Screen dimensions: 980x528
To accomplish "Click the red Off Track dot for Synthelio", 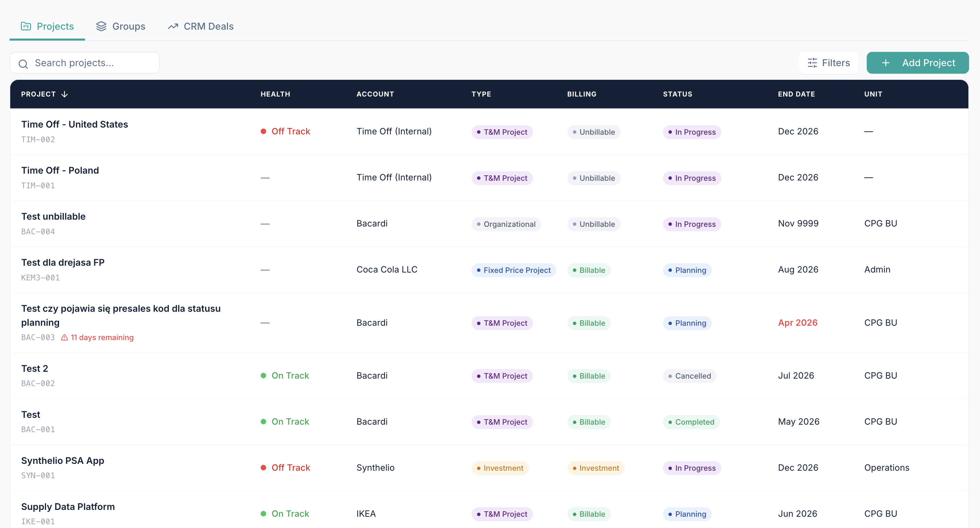I will pos(263,468).
